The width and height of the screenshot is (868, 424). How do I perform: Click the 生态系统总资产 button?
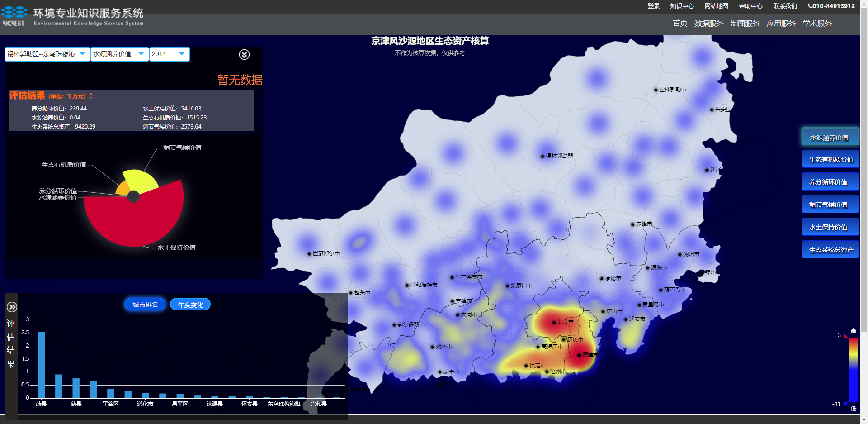pos(830,250)
